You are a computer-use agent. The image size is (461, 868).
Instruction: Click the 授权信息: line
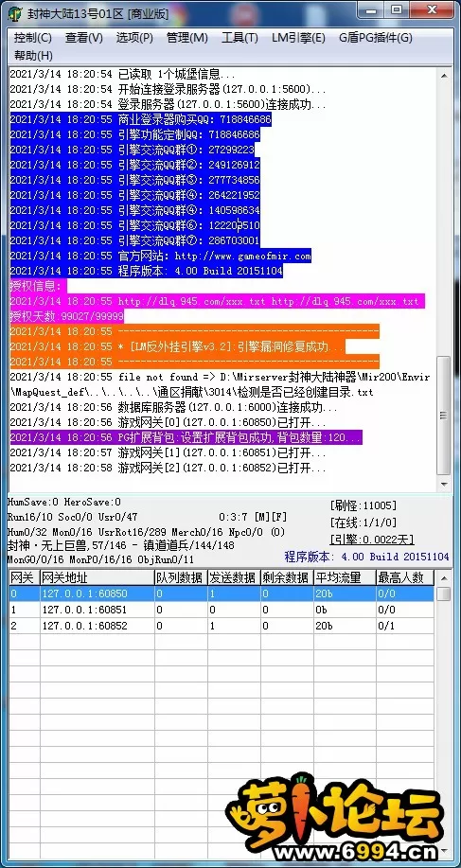(x=38, y=286)
